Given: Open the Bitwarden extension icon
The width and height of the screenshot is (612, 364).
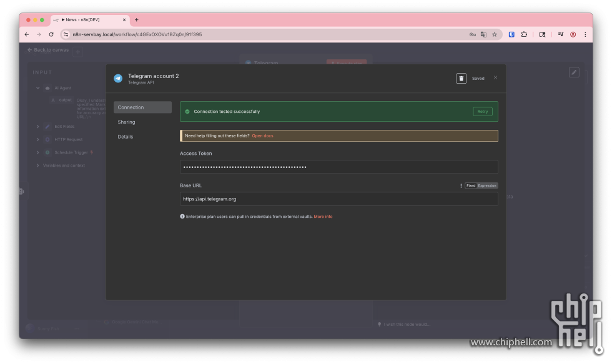Looking at the screenshot, I should [x=511, y=34].
